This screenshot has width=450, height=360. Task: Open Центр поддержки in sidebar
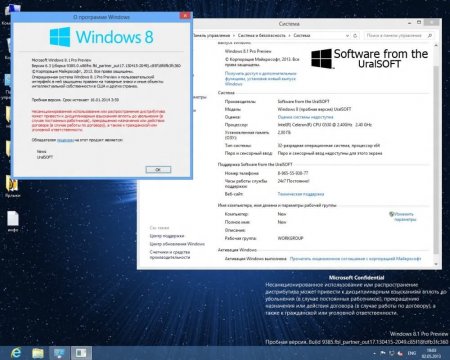pyautogui.click(x=167, y=236)
